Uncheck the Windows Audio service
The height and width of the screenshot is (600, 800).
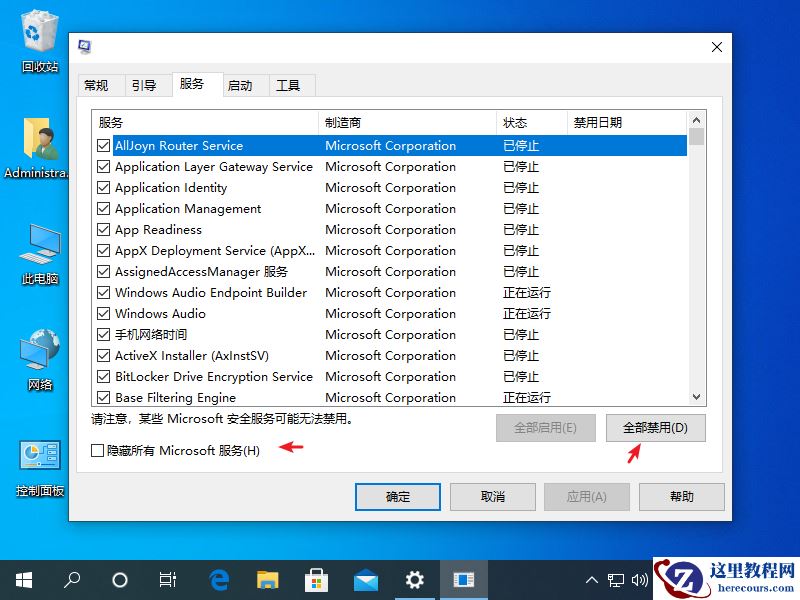point(103,313)
